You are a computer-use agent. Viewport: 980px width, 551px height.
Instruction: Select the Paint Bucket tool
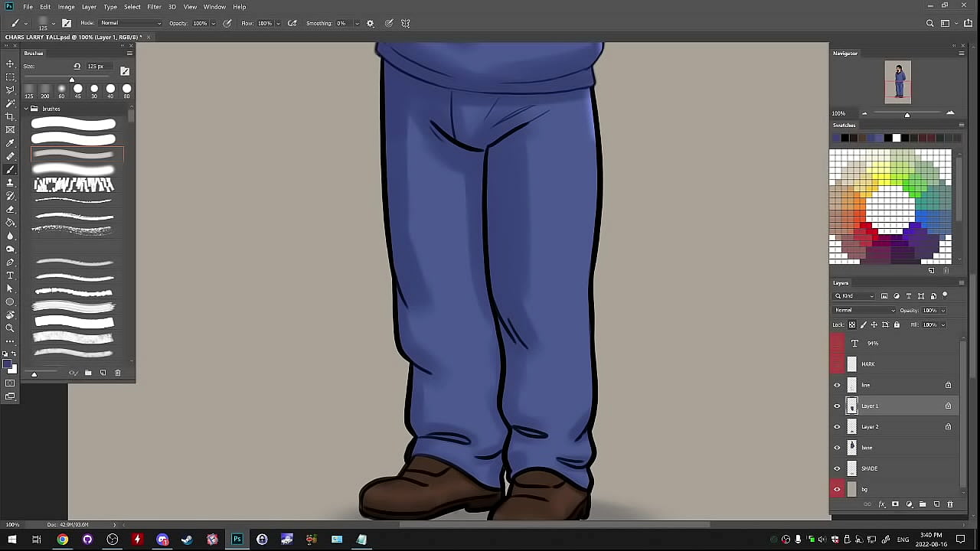pos(10,223)
